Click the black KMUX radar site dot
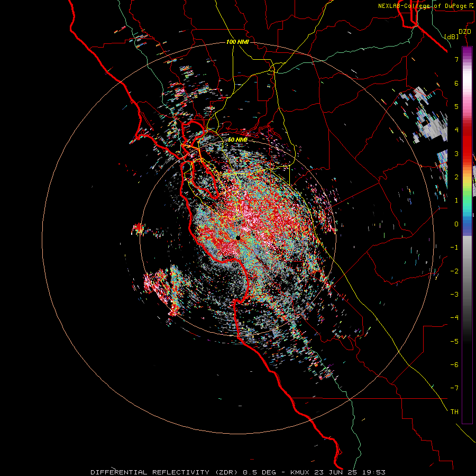This screenshot has height=476, width=476. click(x=238, y=237)
